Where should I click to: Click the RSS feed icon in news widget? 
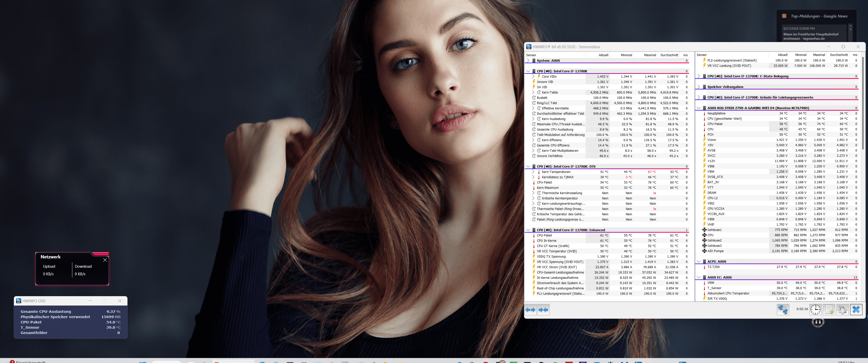pos(784,16)
